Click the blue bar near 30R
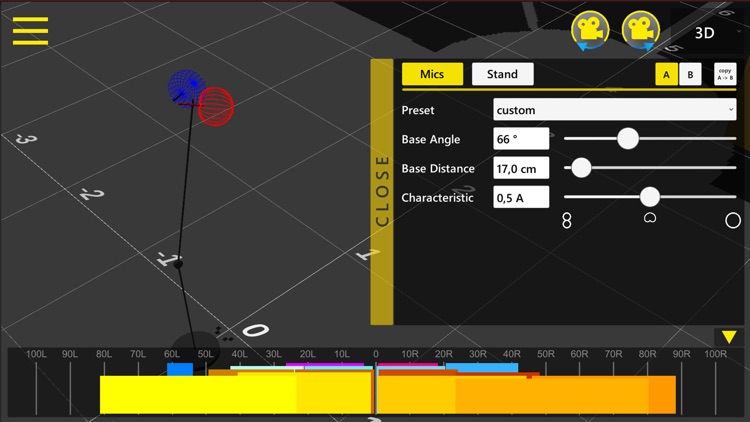750x422 pixels. [482, 367]
